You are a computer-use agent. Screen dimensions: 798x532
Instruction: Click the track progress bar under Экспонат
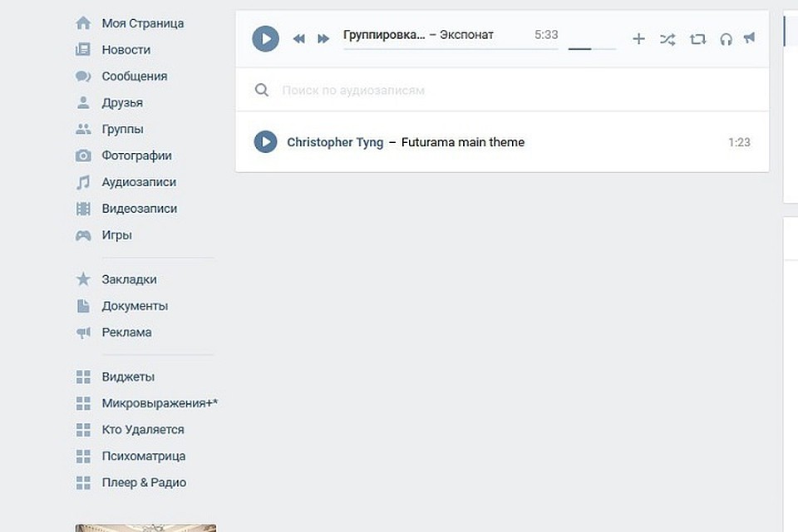coord(450,49)
